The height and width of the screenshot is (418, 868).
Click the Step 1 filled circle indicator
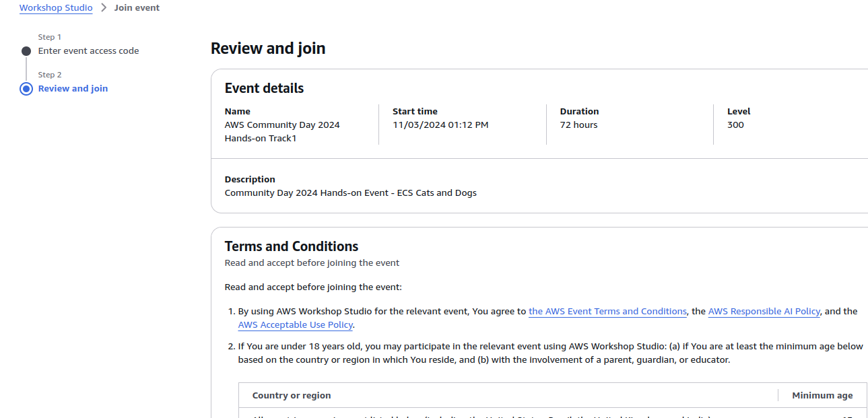tap(26, 51)
